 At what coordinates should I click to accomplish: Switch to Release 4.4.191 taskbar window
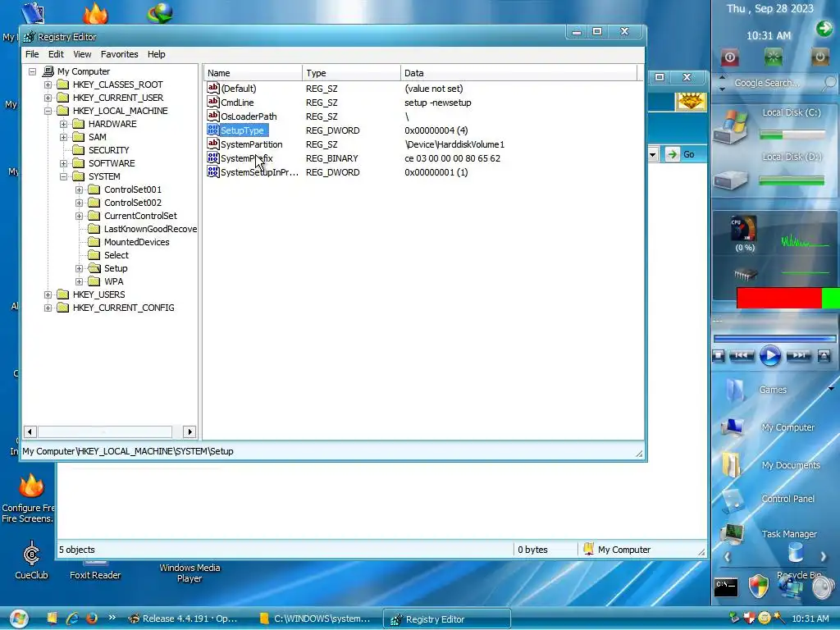coord(183,619)
